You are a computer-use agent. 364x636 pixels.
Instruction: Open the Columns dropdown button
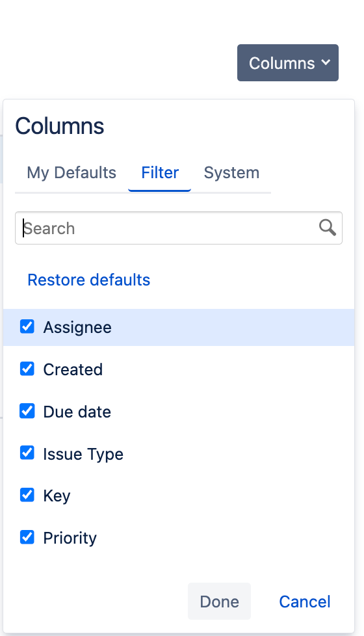point(288,63)
